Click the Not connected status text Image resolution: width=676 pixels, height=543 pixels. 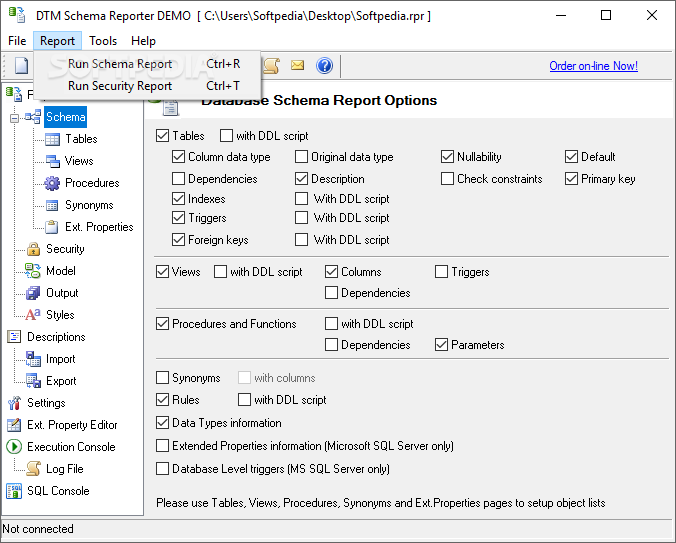(x=38, y=529)
